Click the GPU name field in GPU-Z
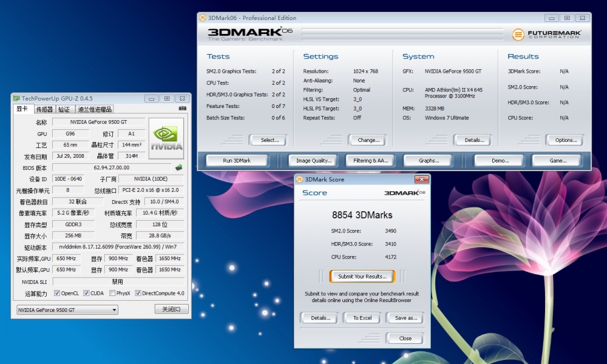Screen dimensions: 607x364 (98, 122)
